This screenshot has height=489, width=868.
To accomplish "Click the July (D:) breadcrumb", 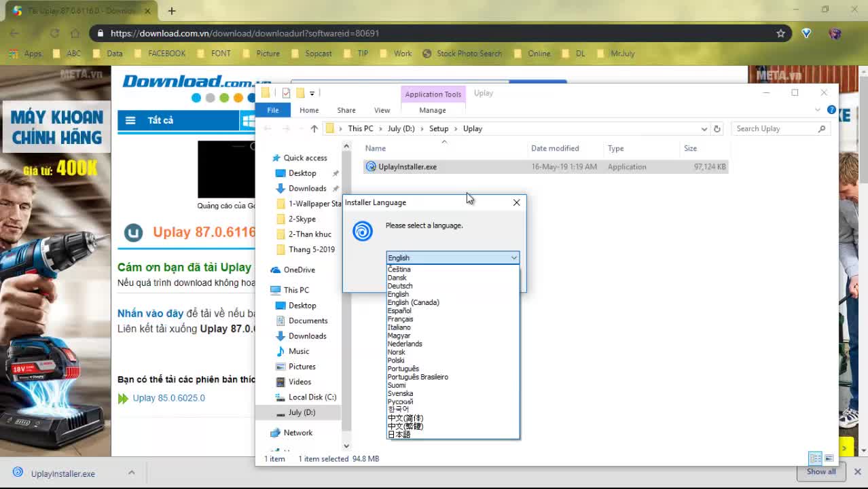I will pos(401,128).
